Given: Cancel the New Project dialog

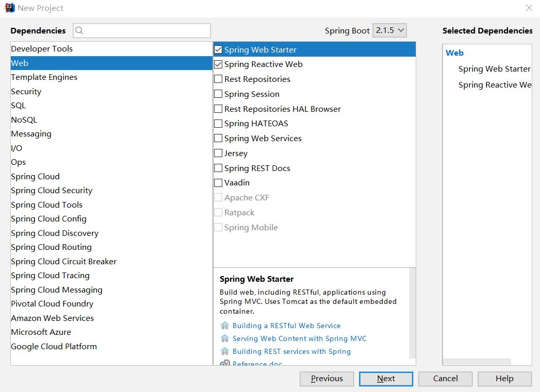Looking at the screenshot, I should [445, 379].
